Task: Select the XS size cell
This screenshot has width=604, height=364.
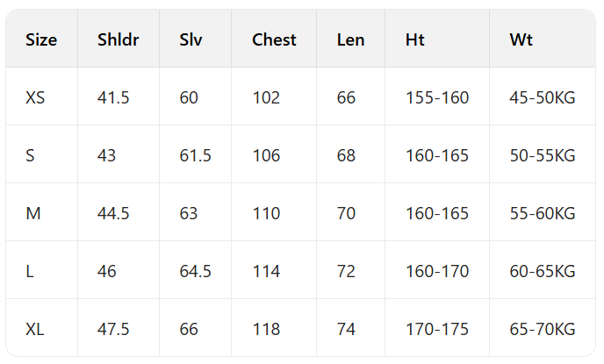Action: tap(35, 97)
